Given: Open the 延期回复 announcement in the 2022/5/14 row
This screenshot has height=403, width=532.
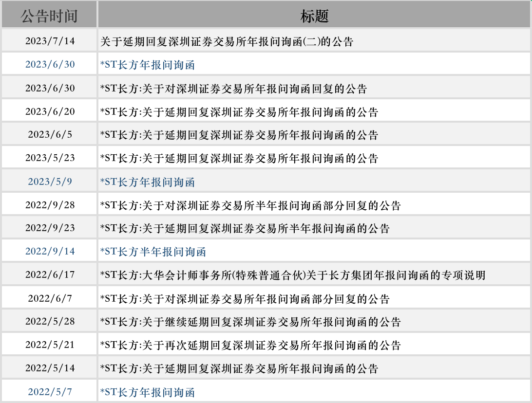Looking at the screenshot, I should [239, 369].
